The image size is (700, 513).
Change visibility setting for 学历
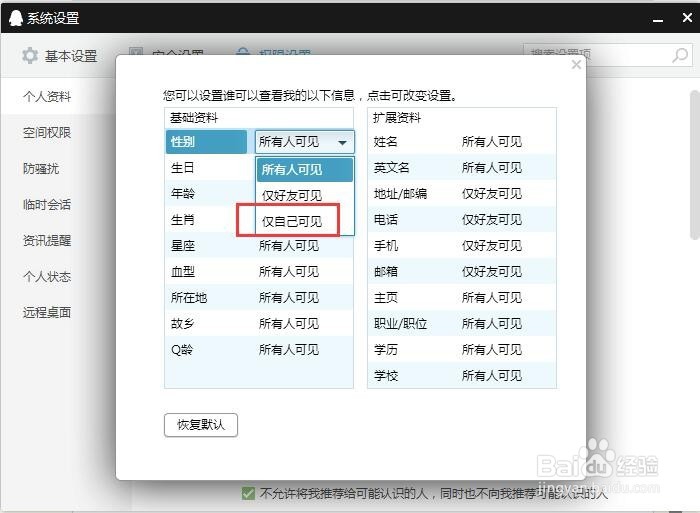click(x=492, y=350)
